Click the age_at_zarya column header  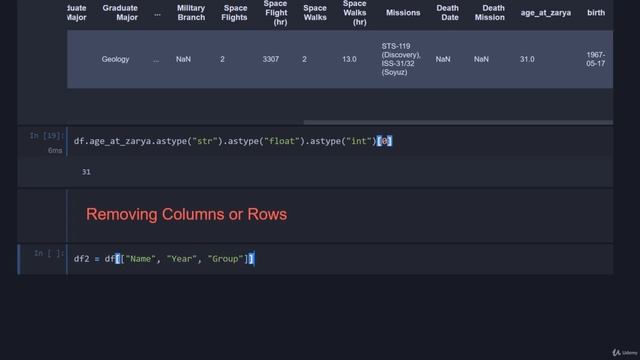click(x=546, y=13)
